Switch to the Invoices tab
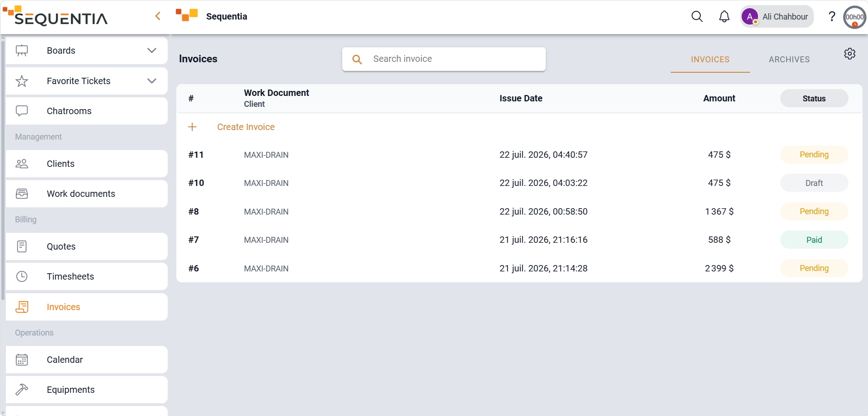The height and width of the screenshot is (416, 868). pyautogui.click(x=710, y=60)
